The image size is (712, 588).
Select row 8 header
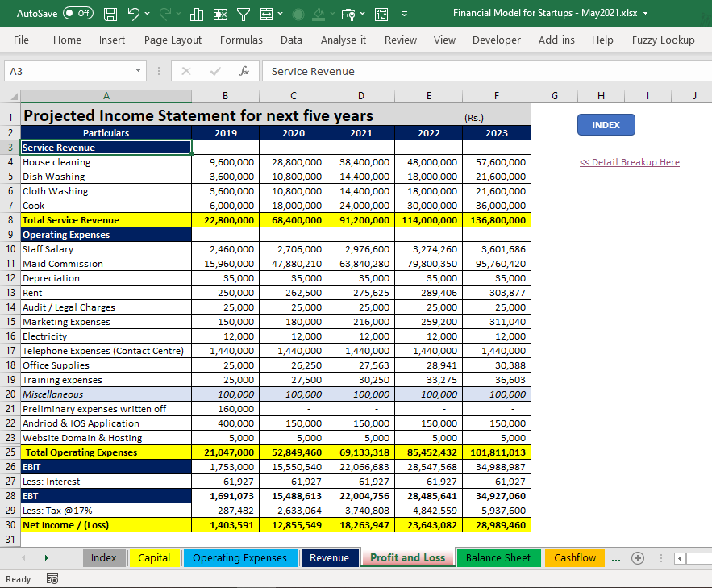click(x=10, y=220)
